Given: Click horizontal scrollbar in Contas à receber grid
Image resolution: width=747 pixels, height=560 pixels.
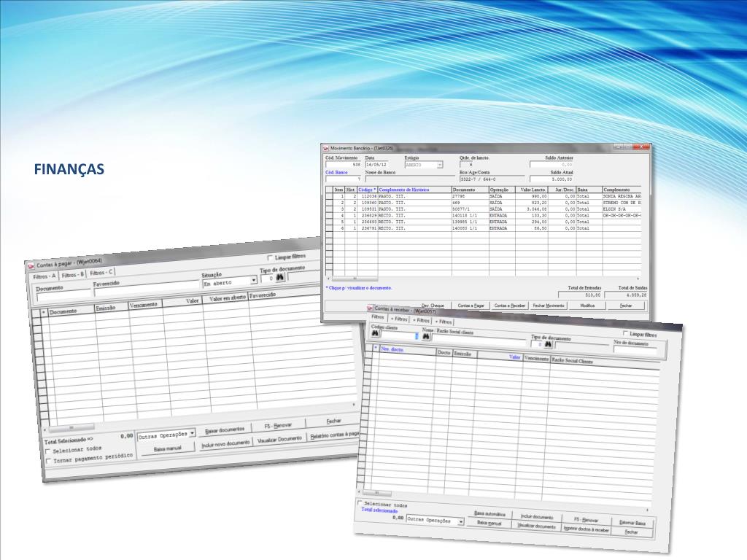Looking at the screenshot, I should 377,494.
